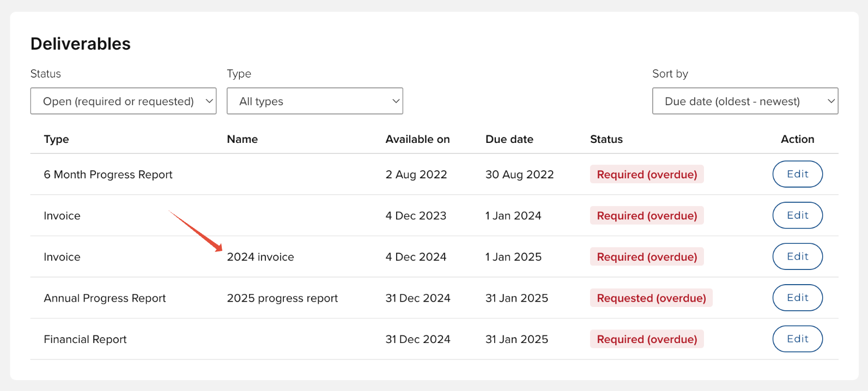Click Edit for the 2024 invoice
Viewport: 868px width, 391px height.
(797, 256)
